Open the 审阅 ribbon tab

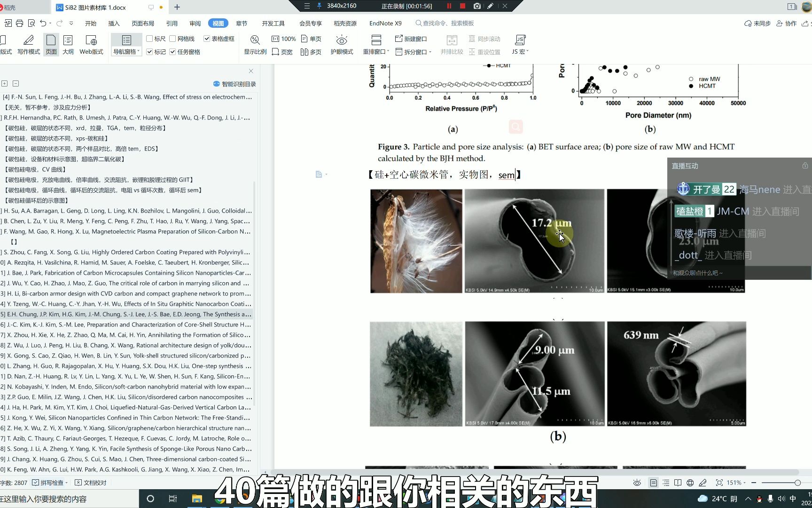[195, 23]
